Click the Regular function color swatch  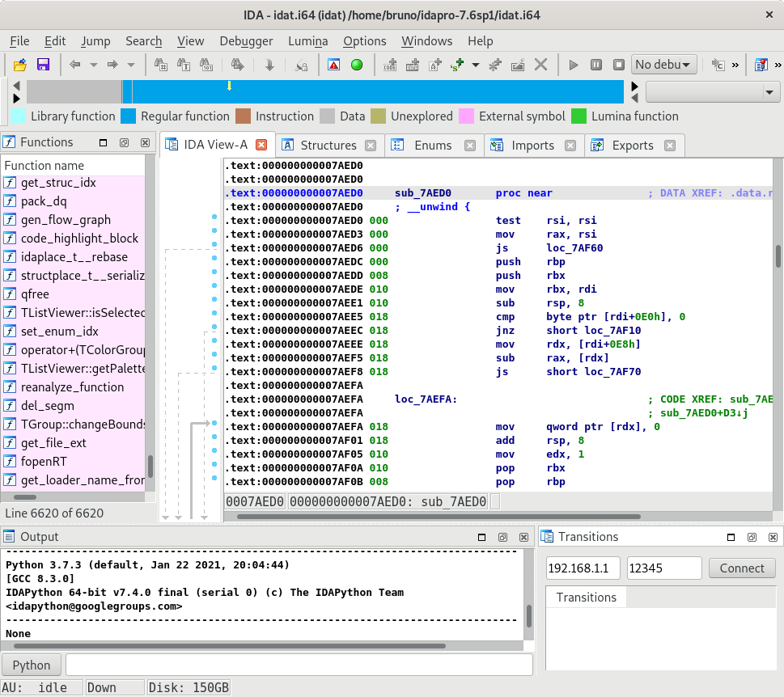[x=128, y=116]
